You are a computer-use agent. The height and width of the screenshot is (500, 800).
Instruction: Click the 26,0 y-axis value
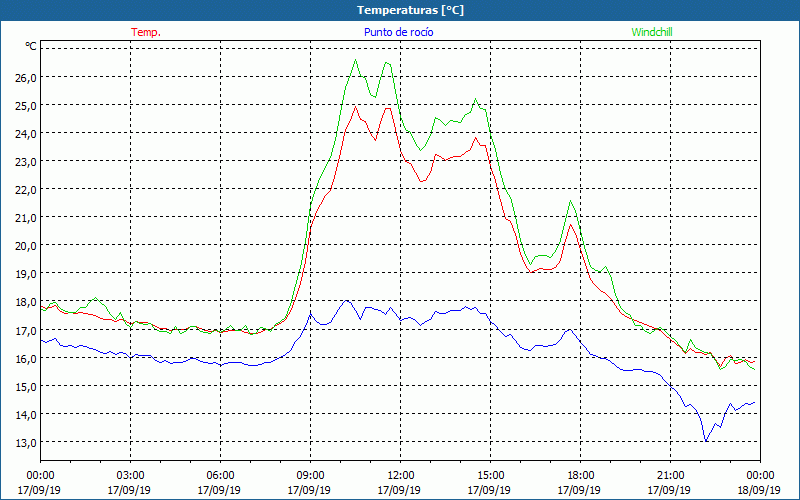point(27,78)
